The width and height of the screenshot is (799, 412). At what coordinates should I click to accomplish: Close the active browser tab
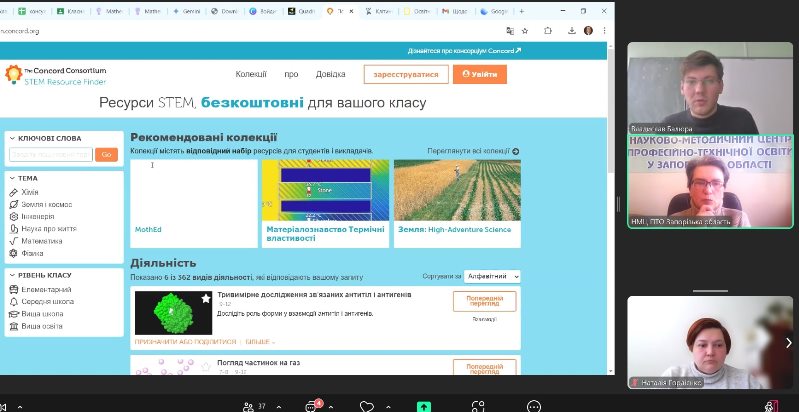[x=351, y=11]
